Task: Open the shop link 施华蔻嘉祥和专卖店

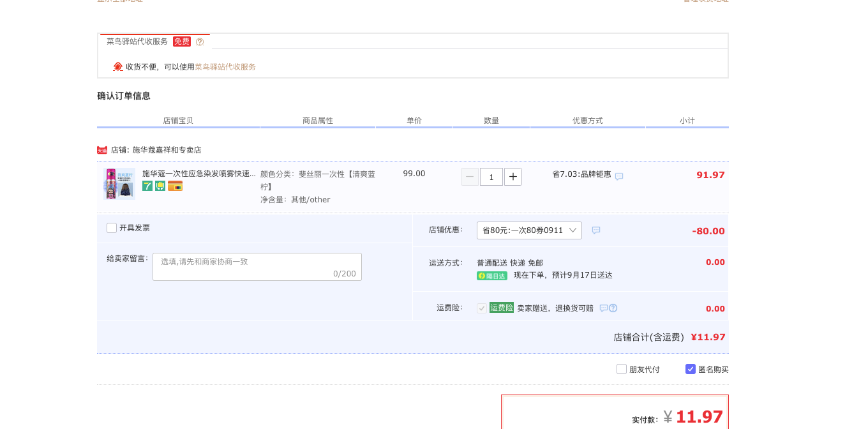Action: (x=167, y=150)
